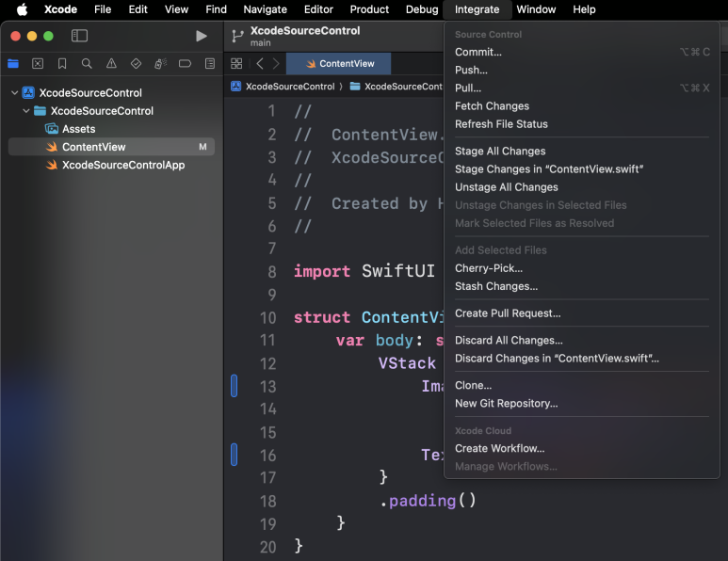728x561 pixels.
Task: Open the Help menu
Action: point(584,9)
